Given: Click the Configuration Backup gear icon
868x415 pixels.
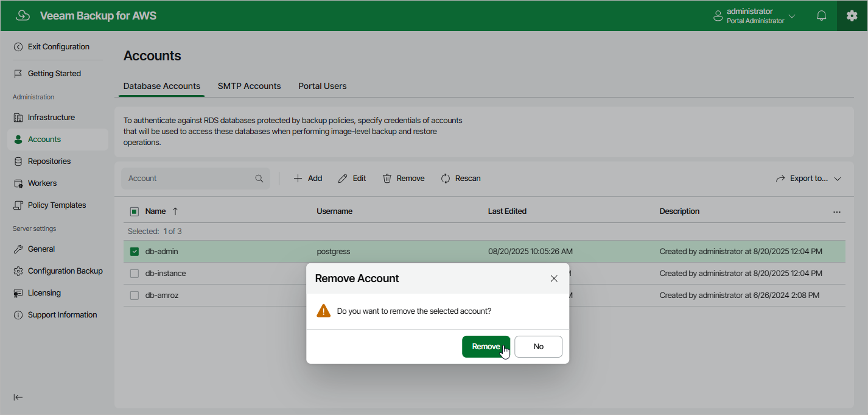Looking at the screenshot, I should click(18, 271).
